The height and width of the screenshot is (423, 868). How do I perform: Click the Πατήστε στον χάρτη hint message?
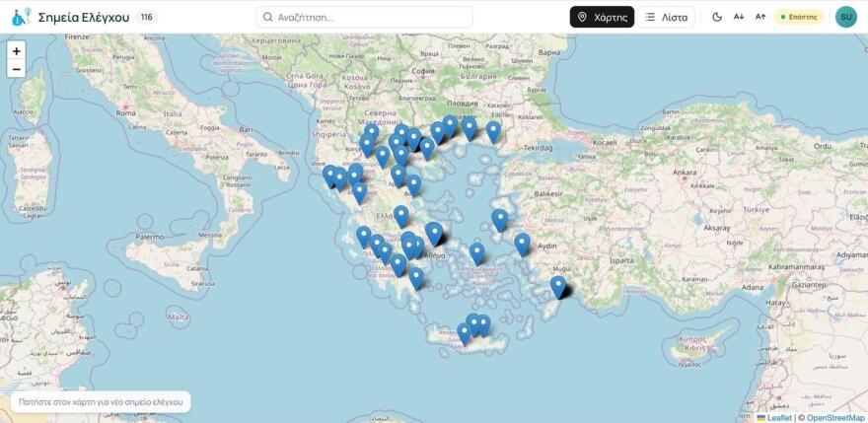tap(101, 402)
